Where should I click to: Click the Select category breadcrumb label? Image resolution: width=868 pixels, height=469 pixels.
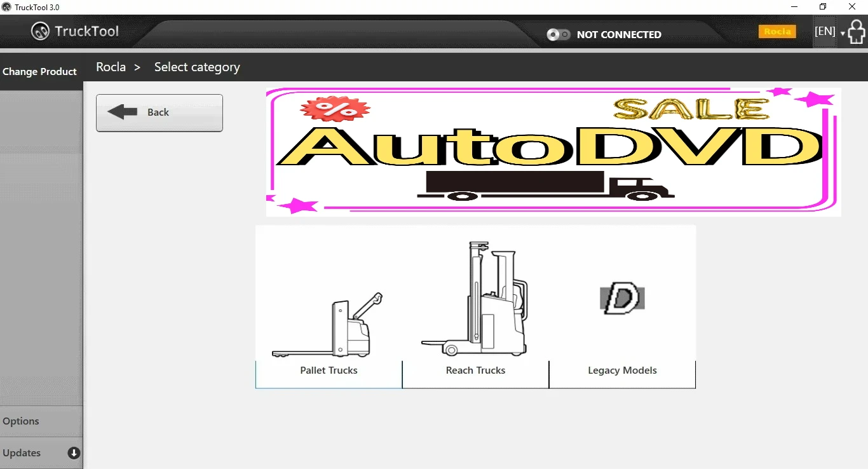(197, 66)
